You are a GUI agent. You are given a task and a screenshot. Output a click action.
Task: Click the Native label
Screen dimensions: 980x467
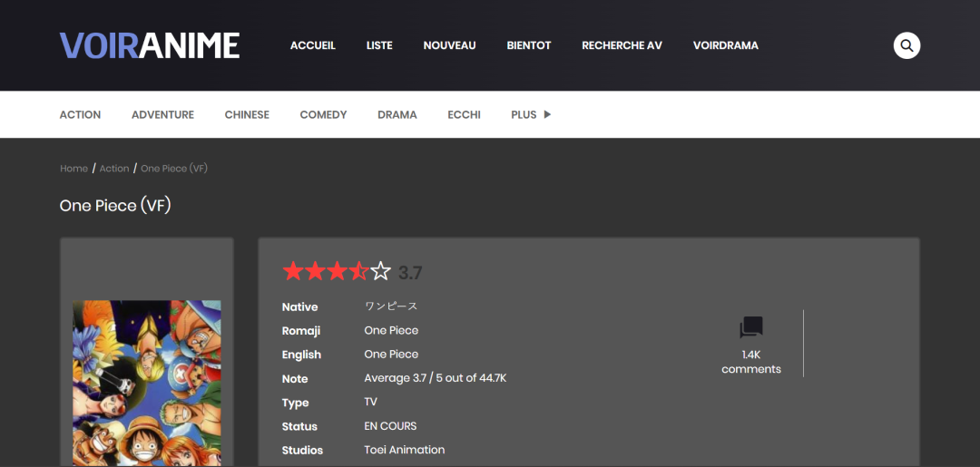tap(300, 307)
